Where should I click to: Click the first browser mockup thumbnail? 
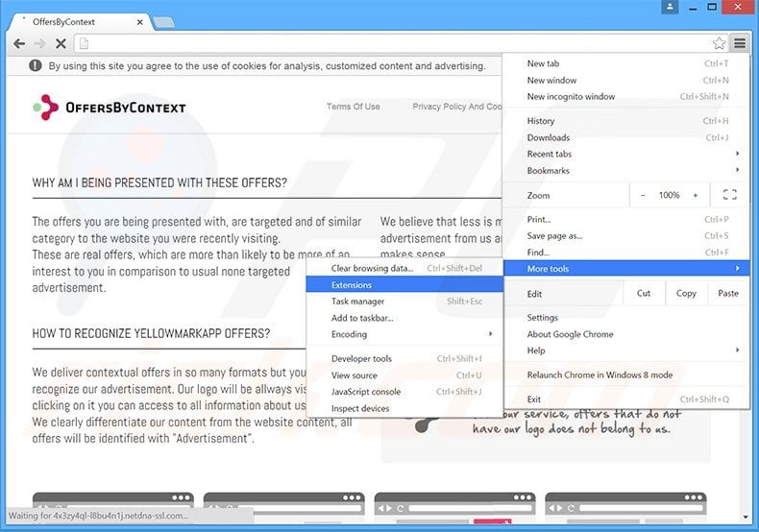pos(112,507)
